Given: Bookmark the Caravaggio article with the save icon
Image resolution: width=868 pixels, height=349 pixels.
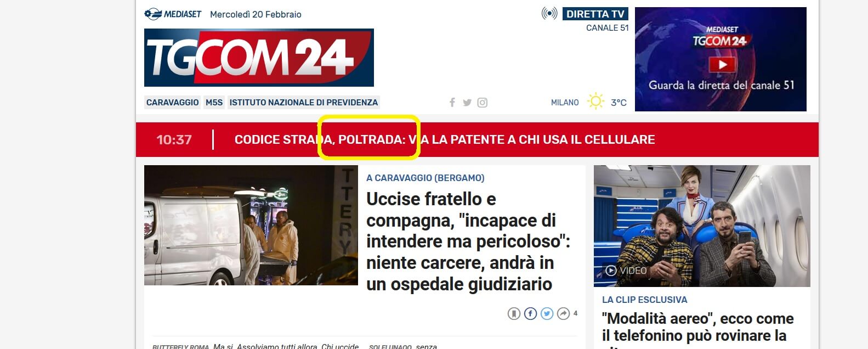Looking at the screenshot, I should tap(514, 313).
